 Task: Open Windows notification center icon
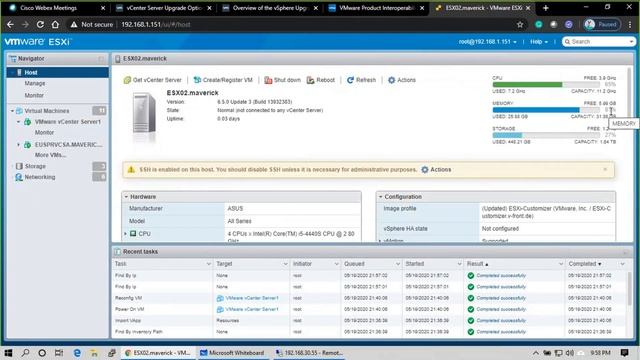[x=624, y=353]
